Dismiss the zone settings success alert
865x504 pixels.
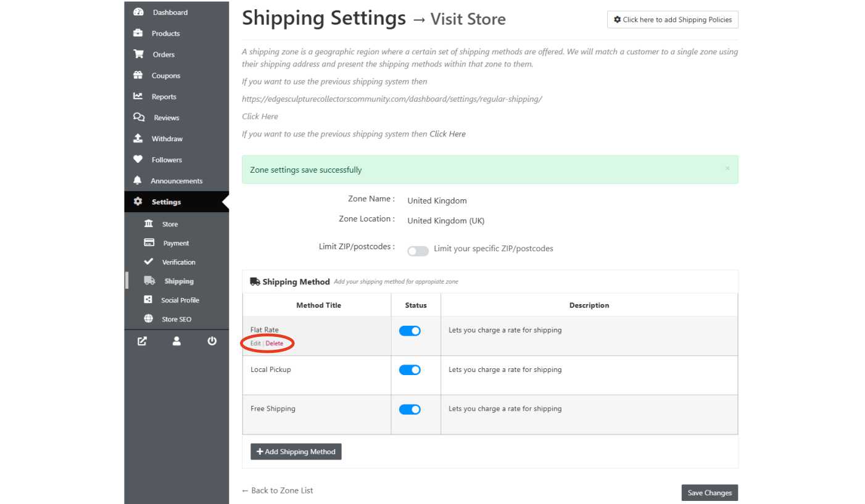727,168
